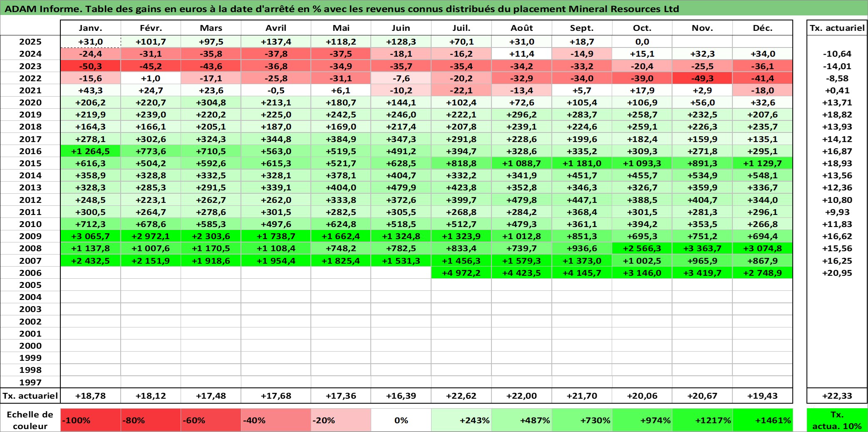The width and height of the screenshot is (868, 432).
Task: Select the 0,0 cell in October 2025
Action: tap(642, 42)
